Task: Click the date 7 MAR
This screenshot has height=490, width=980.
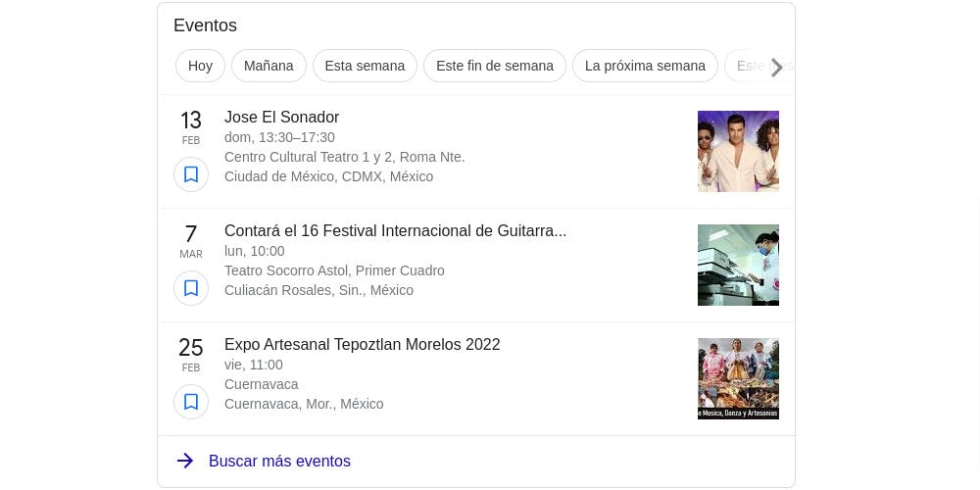Action: [191, 241]
